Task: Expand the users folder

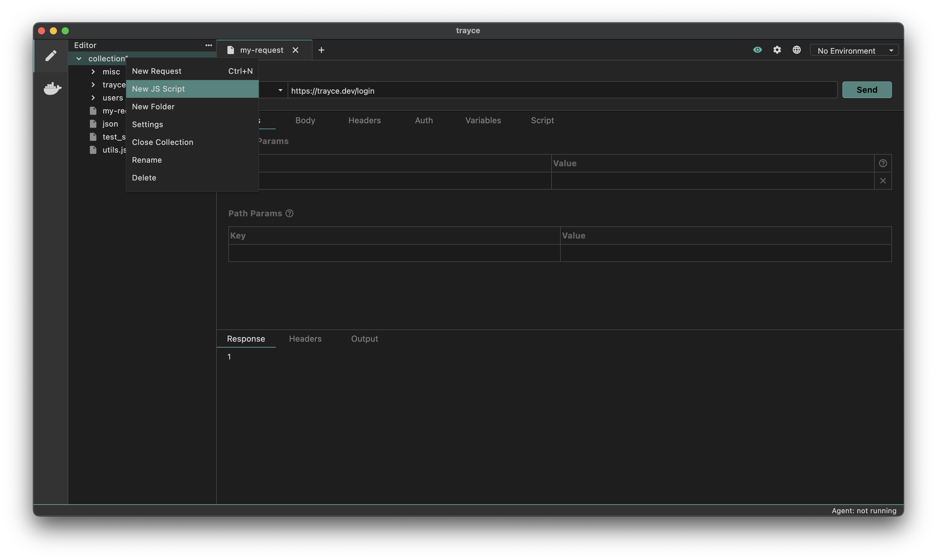Action: click(x=93, y=98)
